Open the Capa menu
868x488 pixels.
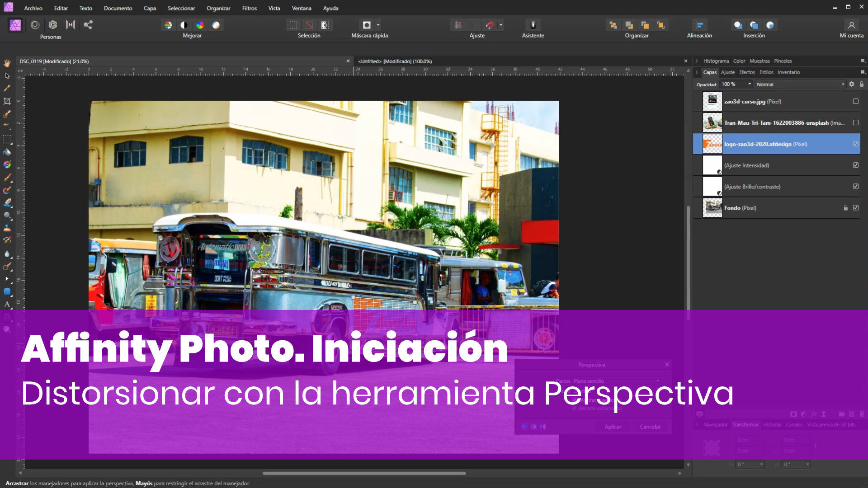click(x=150, y=8)
